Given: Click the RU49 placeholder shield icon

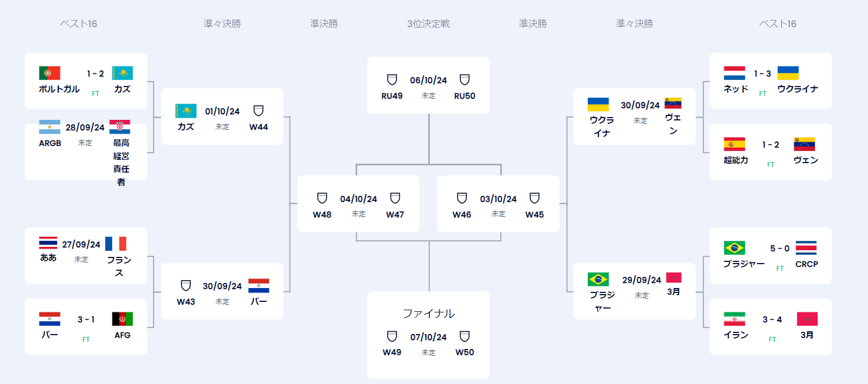Looking at the screenshot, I should pos(392,79).
